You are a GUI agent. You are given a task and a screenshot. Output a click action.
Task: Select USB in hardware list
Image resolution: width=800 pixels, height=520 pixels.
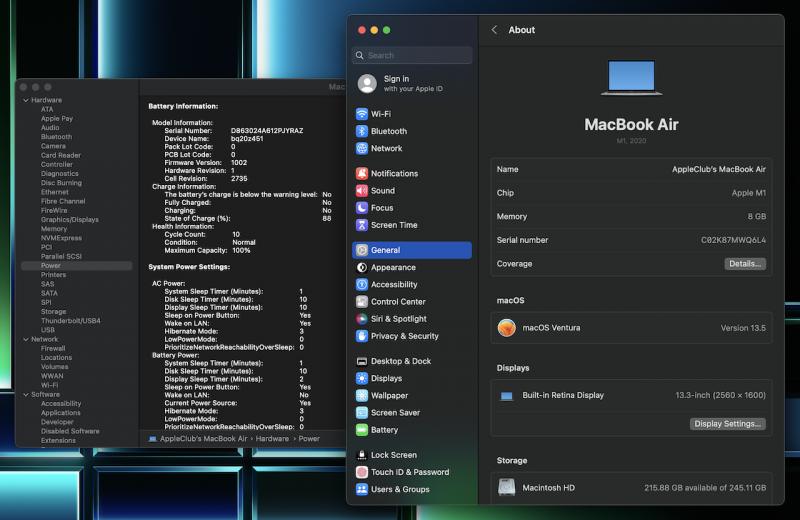pyautogui.click(x=47, y=330)
